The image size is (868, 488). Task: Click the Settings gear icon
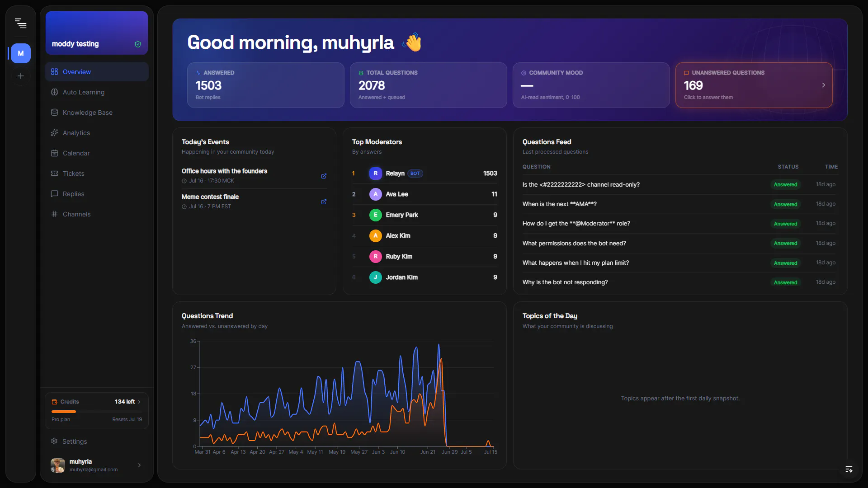coord(54,441)
